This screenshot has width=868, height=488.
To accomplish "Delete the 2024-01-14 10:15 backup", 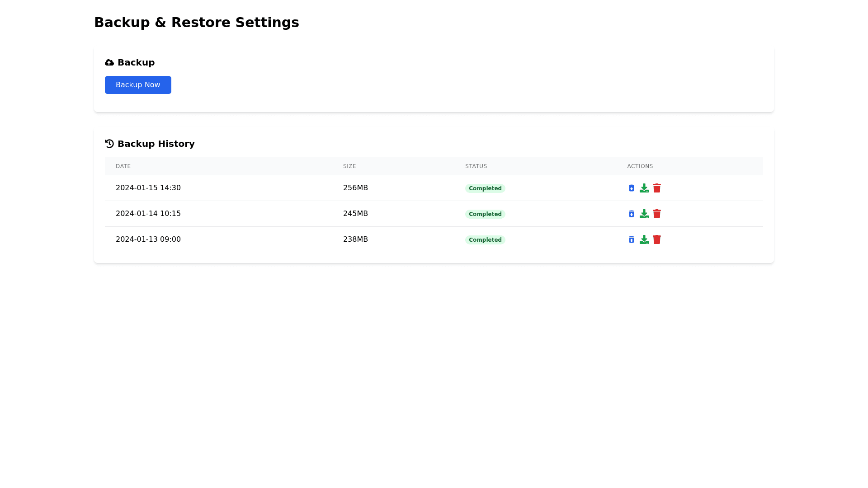I will [657, 214].
